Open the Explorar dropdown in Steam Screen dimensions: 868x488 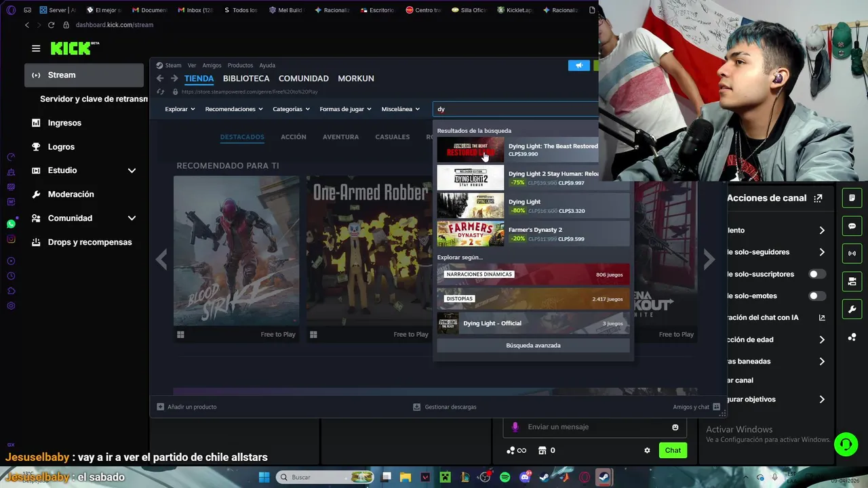[x=180, y=109]
